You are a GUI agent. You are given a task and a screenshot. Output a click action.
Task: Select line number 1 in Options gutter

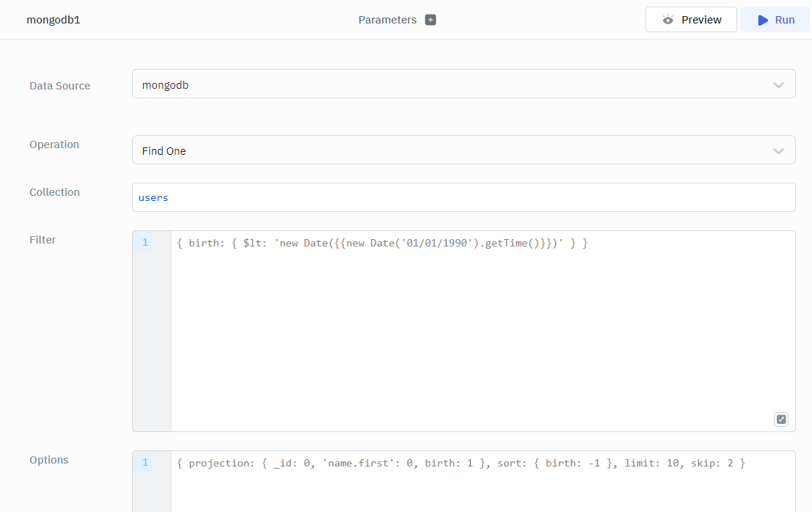tap(145, 463)
